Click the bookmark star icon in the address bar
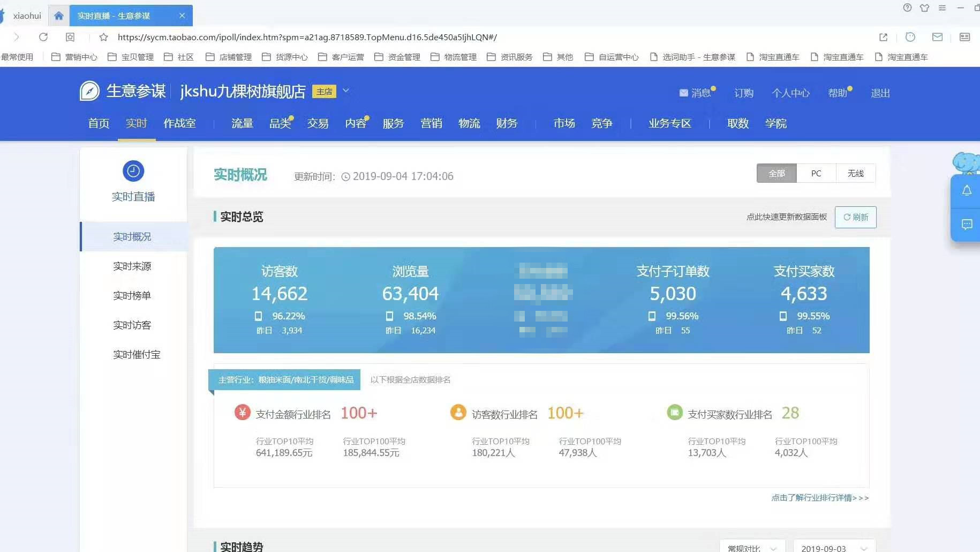 104,37
